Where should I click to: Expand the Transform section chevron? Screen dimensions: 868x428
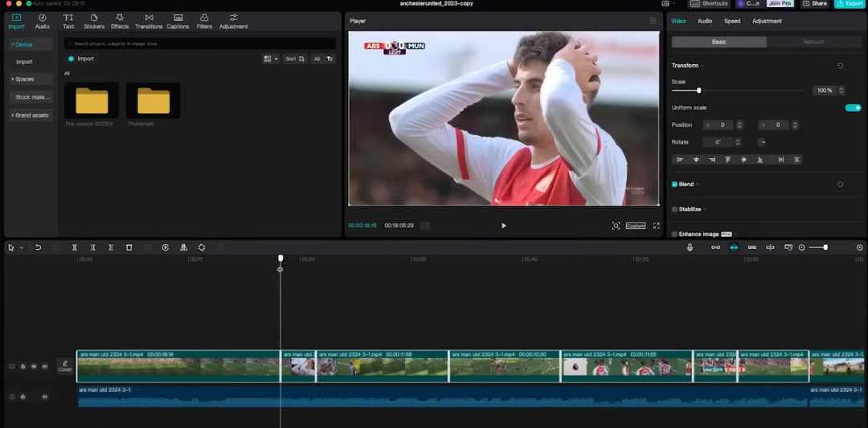pyautogui.click(x=702, y=66)
